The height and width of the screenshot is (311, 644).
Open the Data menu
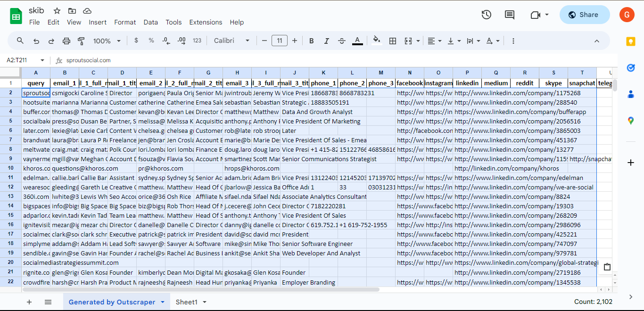point(151,22)
